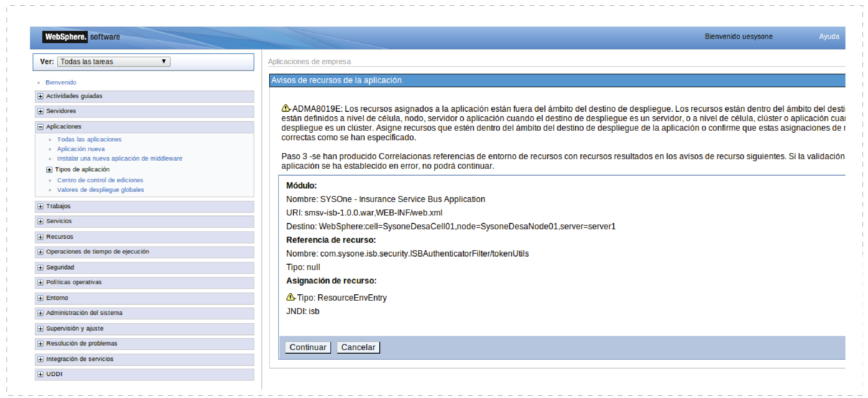This screenshot has width=868, height=398.
Task: Collapse the Aplicaciones minus icon
Action: pos(40,127)
